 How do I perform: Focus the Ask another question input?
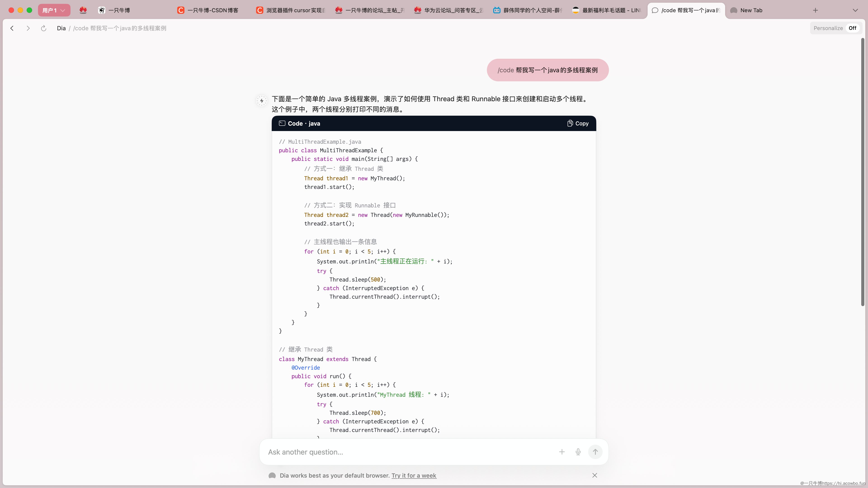[409, 452]
